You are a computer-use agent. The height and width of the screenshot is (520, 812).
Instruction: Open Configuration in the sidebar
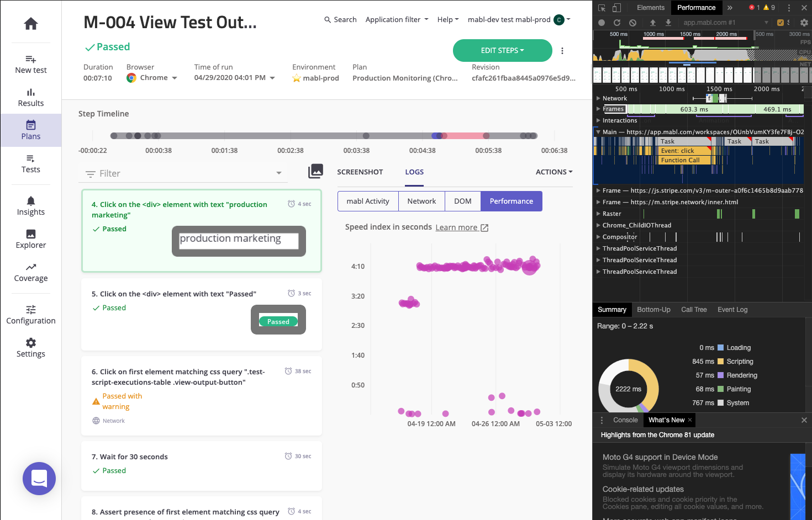(x=31, y=315)
